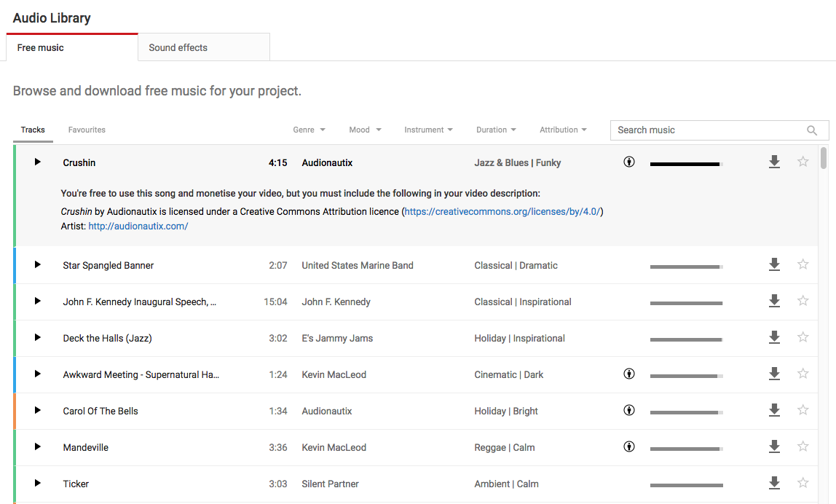Download the Star Spangled Banner track
Viewport: 836px width, 504px height.
pyautogui.click(x=774, y=264)
